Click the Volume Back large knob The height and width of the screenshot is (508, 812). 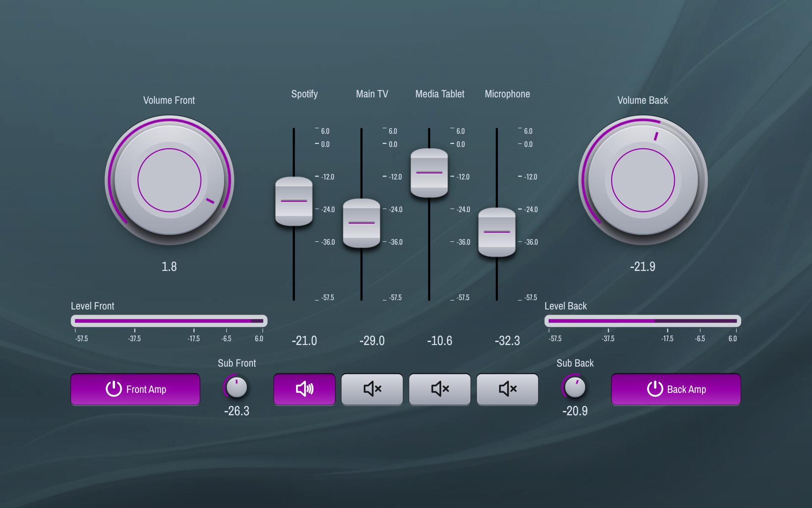[643, 180]
